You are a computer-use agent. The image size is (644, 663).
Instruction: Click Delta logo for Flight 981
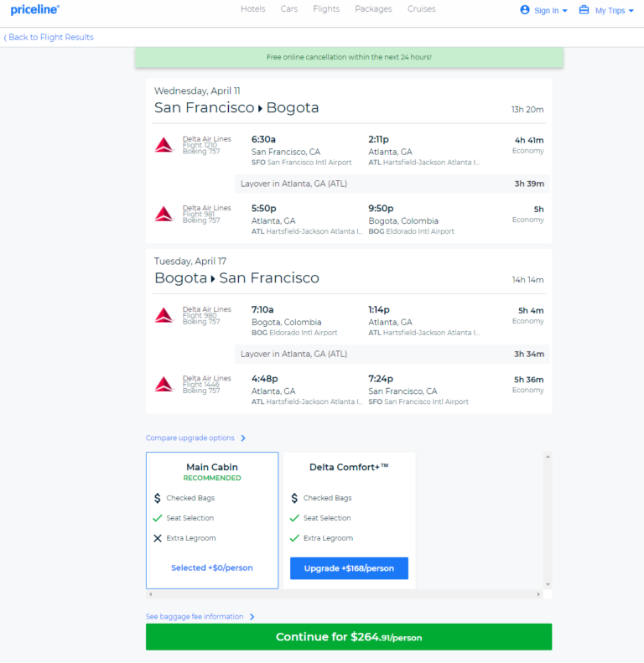[x=164, y=214]
